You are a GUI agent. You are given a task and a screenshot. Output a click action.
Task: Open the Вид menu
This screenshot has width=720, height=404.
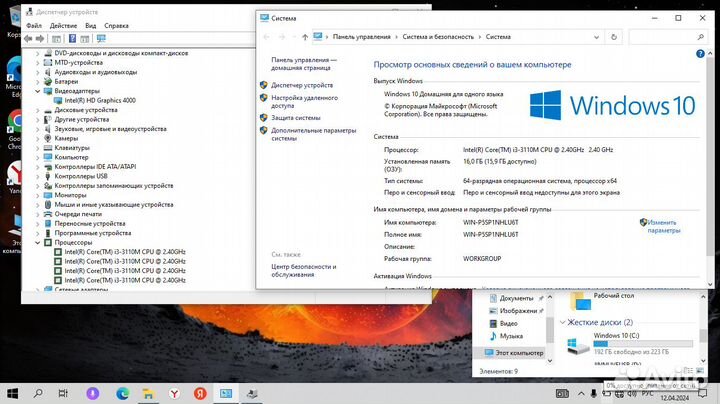(90, 26)
